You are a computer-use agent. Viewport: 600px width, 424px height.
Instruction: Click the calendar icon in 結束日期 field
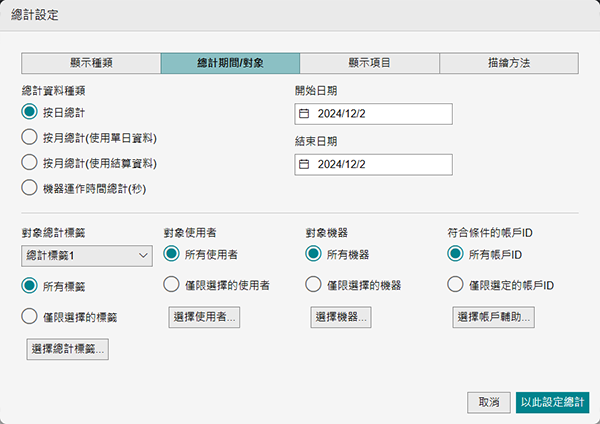pos(305,163)
